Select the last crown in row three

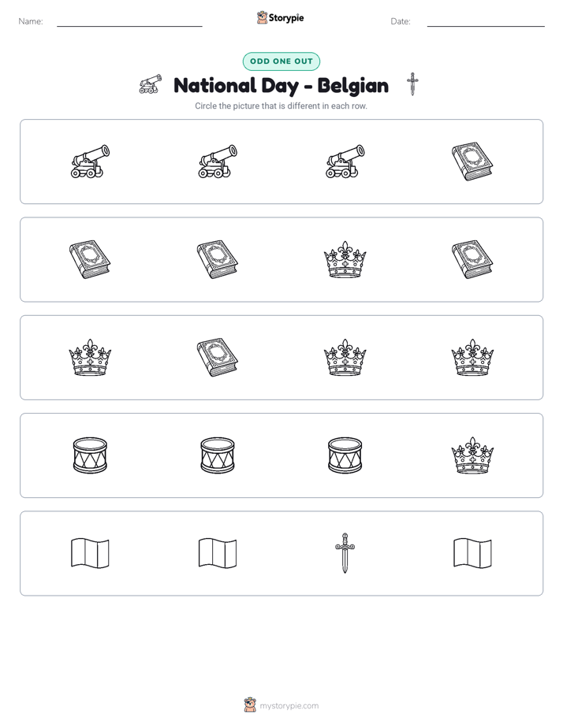tap(472, 358)
